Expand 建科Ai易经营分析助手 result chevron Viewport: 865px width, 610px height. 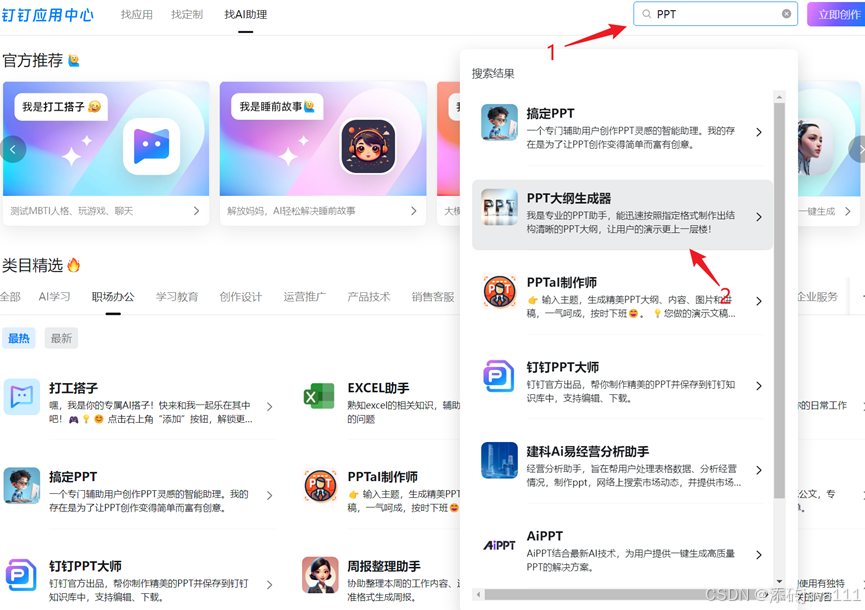tap(759, 470)
